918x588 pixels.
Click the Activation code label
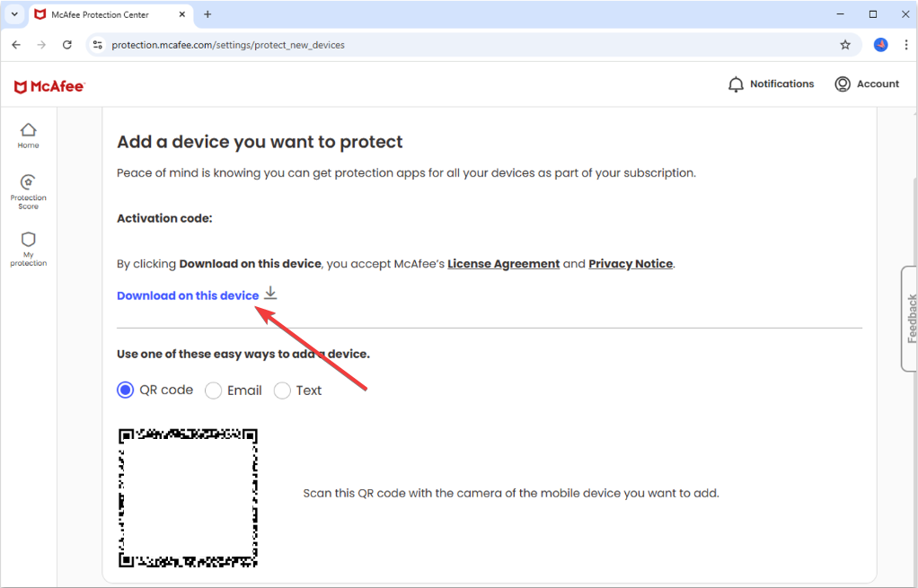(x=164, y=218)
